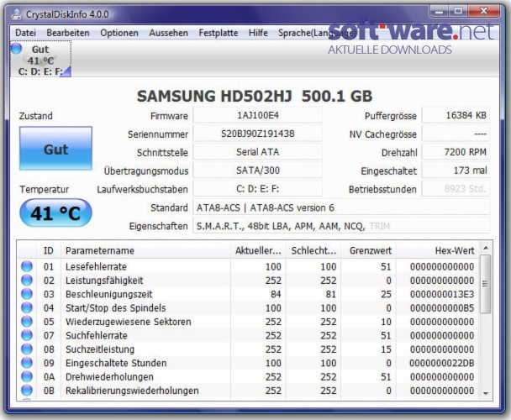Sort by the Schlecht column header

point(313,250)
